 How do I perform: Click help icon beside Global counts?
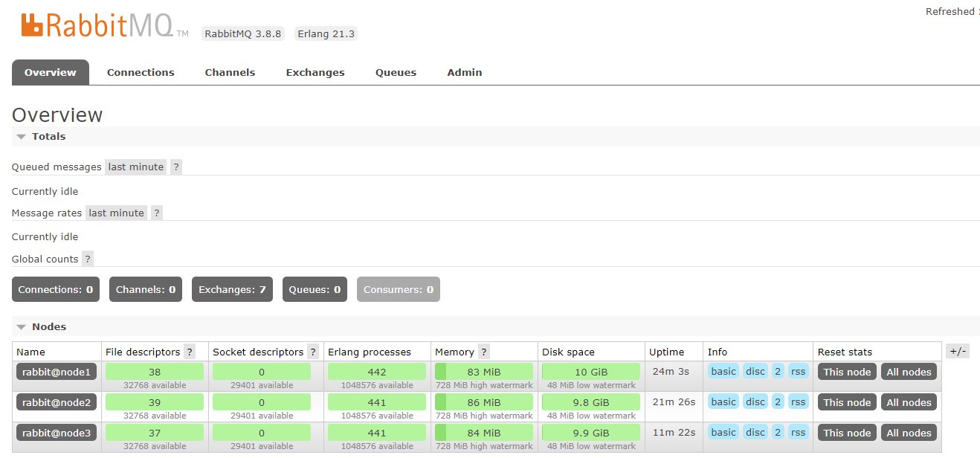pyautogui.click(x=88, y=259)
